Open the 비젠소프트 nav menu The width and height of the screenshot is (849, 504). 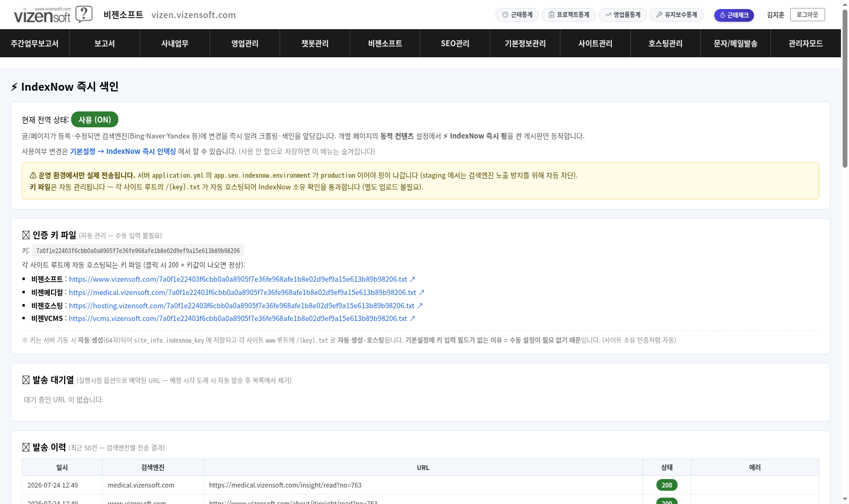point(385,44)
